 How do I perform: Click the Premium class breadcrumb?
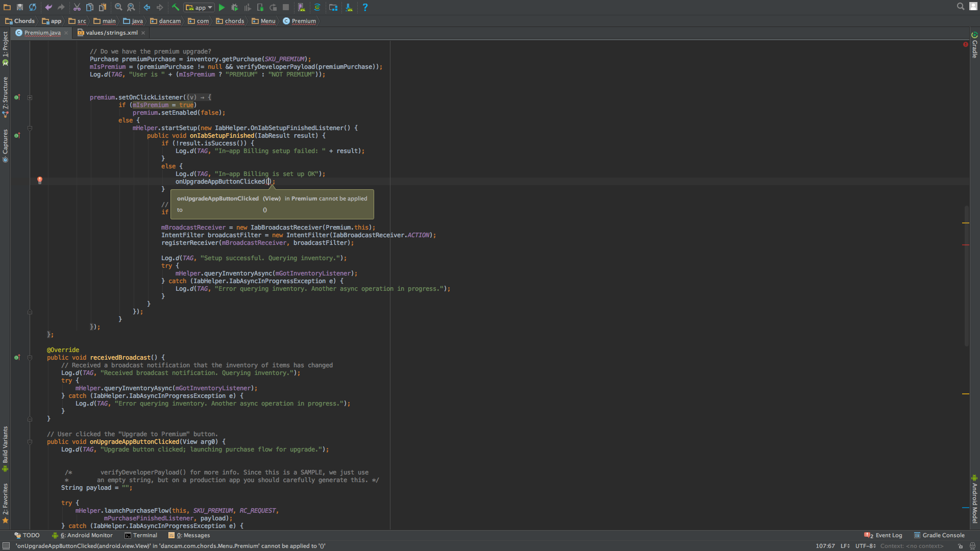[300, 21]
